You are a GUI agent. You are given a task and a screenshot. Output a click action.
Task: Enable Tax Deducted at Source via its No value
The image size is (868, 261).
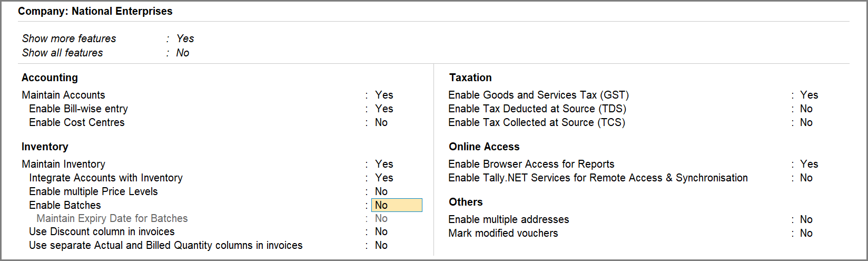tap(806, 109)
